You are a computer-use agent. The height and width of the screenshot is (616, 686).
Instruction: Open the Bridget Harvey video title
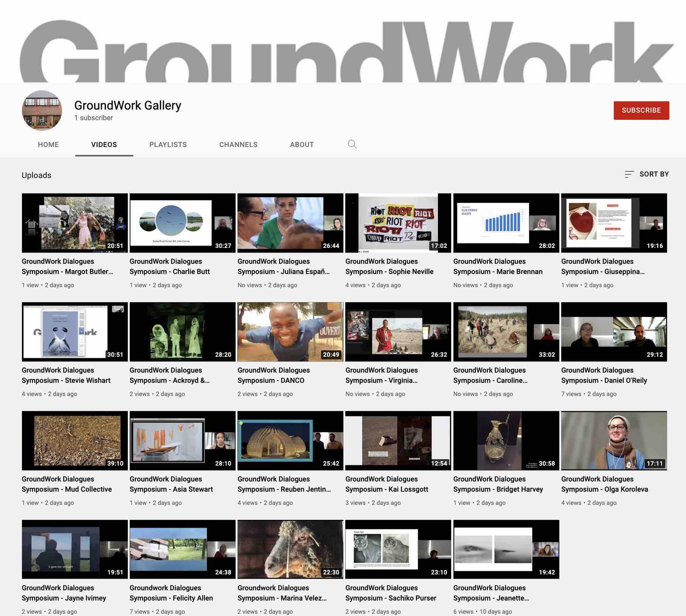pos(498,484)
